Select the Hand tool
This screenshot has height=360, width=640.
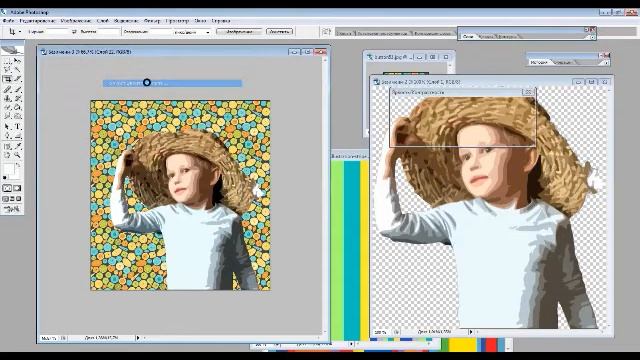tap(7, 155)
